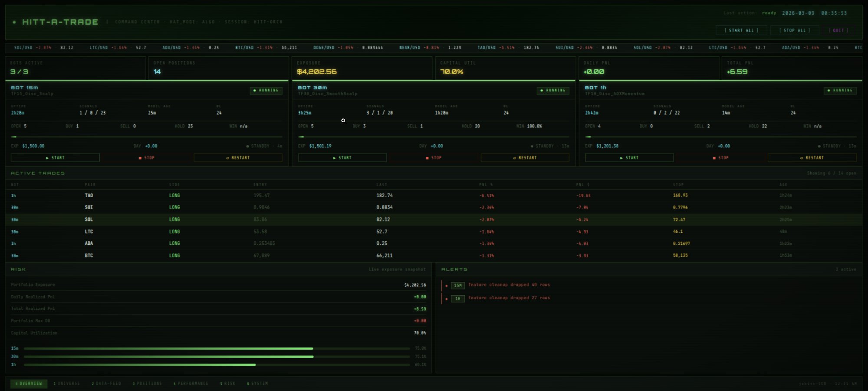This screenshot has height=391, width=868.
Task: Click the restart icon for BOT 1h
Action: click(x=801, y=158)
